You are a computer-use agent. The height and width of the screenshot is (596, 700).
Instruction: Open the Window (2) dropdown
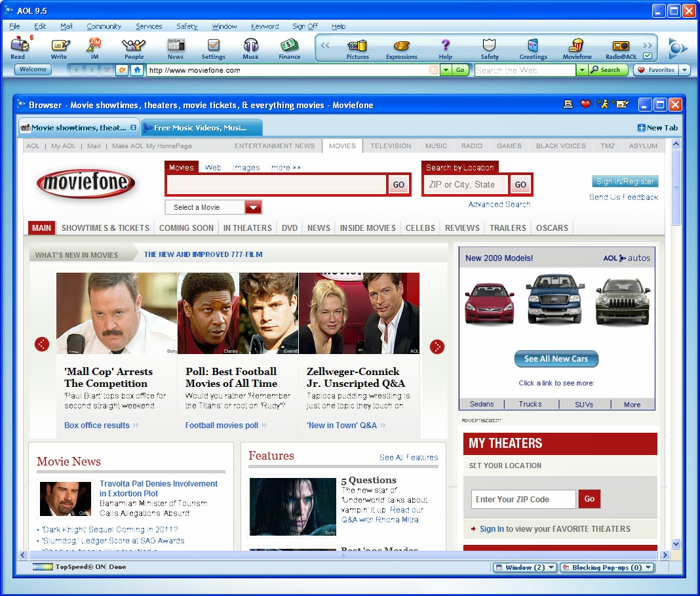click(524, 566)
